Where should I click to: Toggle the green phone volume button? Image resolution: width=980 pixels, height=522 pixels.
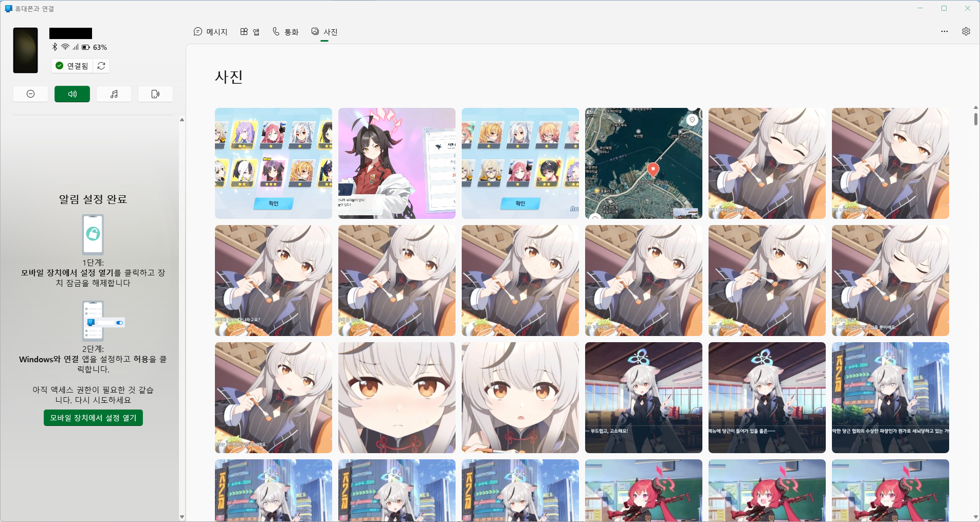tap(72, 94)
